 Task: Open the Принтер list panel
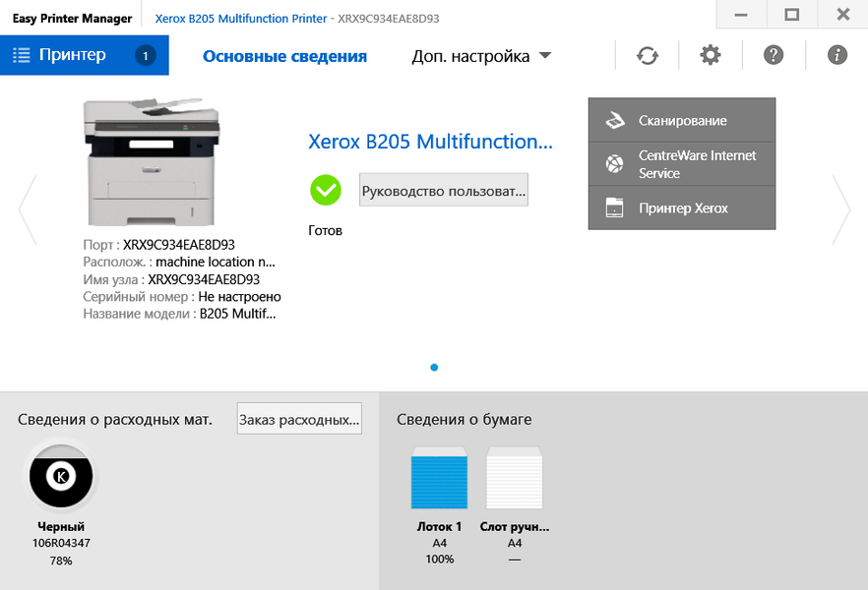click(x=85, y=55)
